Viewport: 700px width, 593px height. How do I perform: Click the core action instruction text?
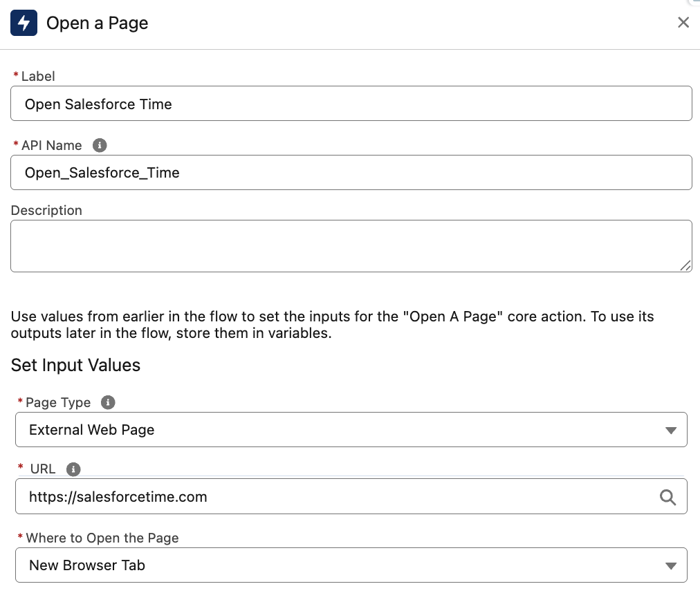click(333, 325)
